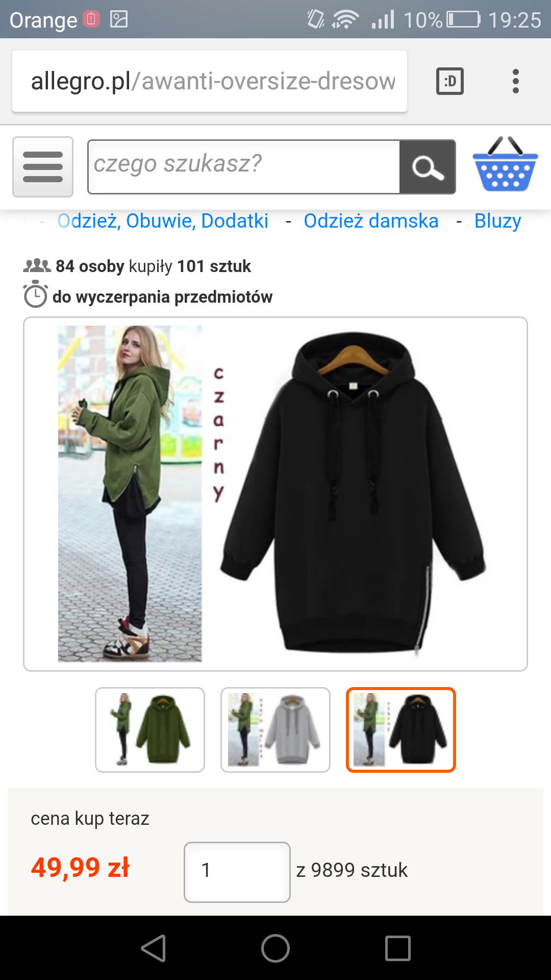Open the 'Odzież damska' breadcrumb link
The width and height of the screenshot is (551, 980).
[x=371, y=221]
